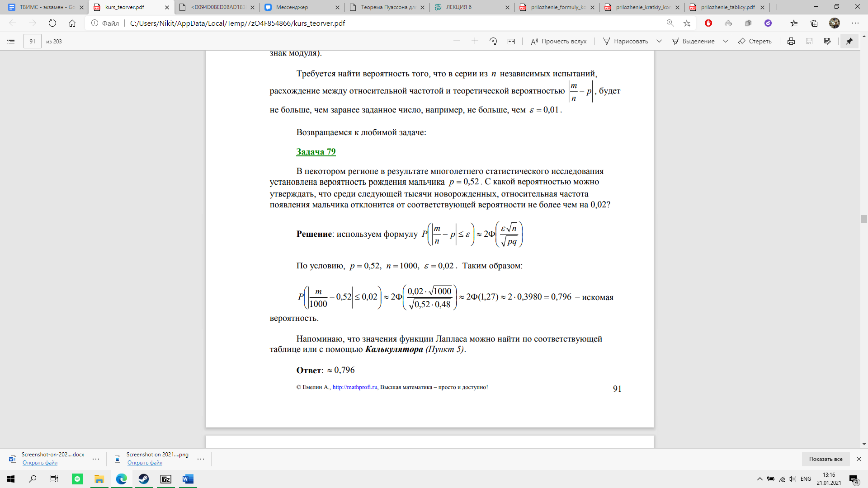This screenshot has height=488, width=868.
Task: Expand the Выделение highlight color dropdown
Action: 726,41
